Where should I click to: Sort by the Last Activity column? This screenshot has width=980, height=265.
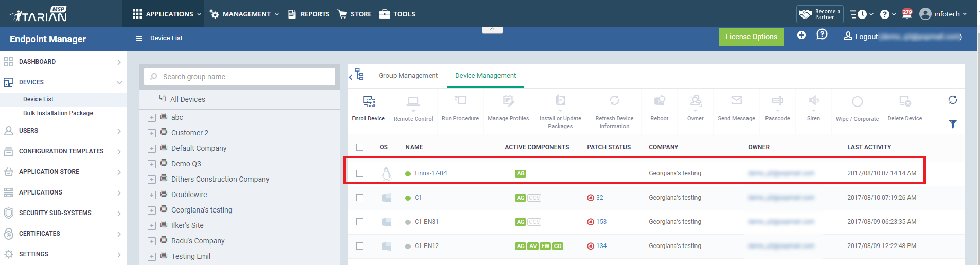[869, 147]
